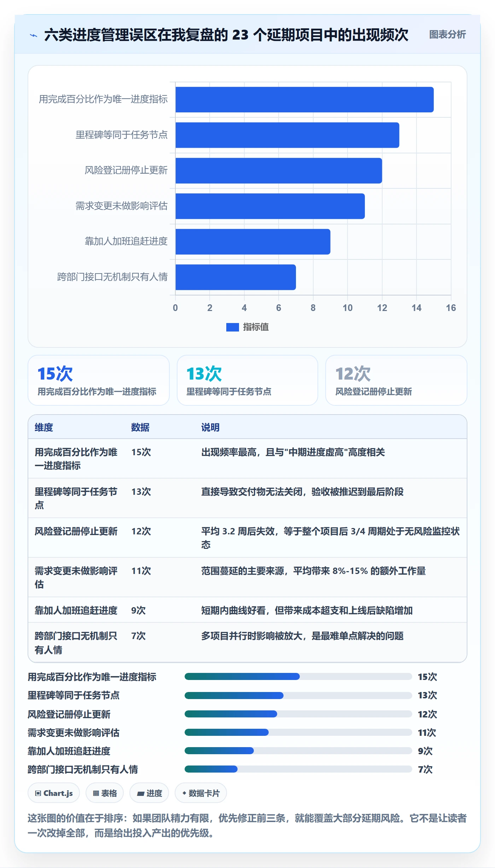Click the 说明 column header
Viewport: 495px width, 868px height.
pos(210,427)
